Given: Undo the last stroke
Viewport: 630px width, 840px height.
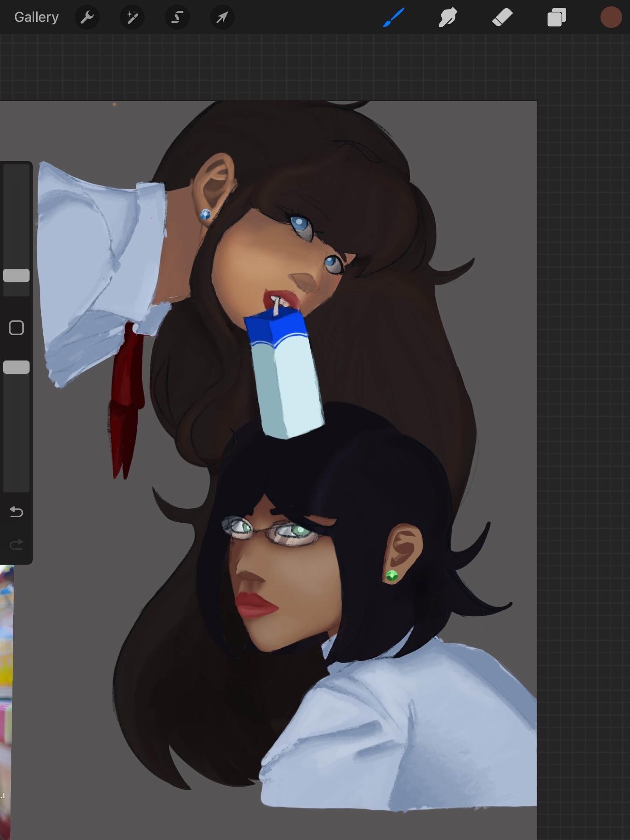Looking at the screenshot, I should (x=16, y=512).
